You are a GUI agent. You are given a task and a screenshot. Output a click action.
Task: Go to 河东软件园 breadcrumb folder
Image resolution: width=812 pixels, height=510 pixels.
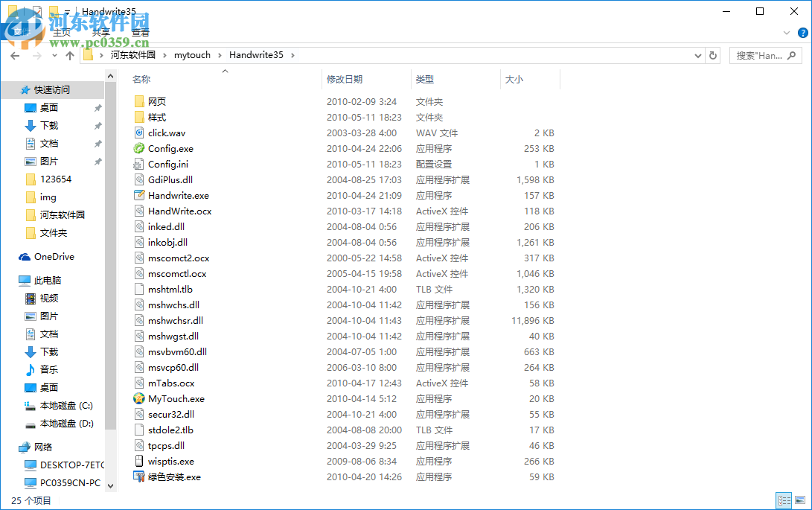tap(133, 55)
